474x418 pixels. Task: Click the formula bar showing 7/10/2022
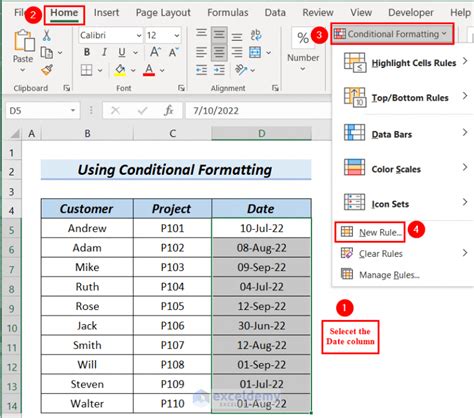tap(260, 111)
